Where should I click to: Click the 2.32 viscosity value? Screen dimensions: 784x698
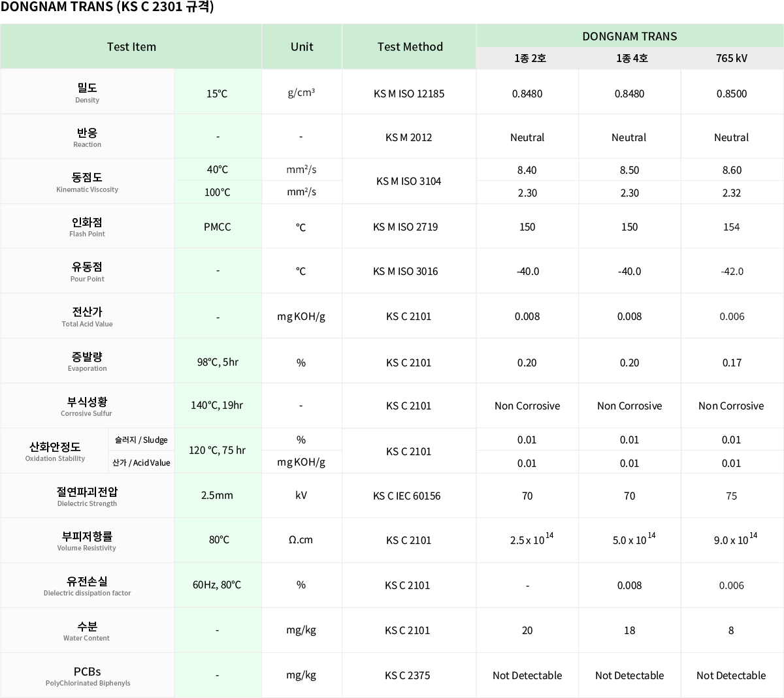click(x=732, y=193)
